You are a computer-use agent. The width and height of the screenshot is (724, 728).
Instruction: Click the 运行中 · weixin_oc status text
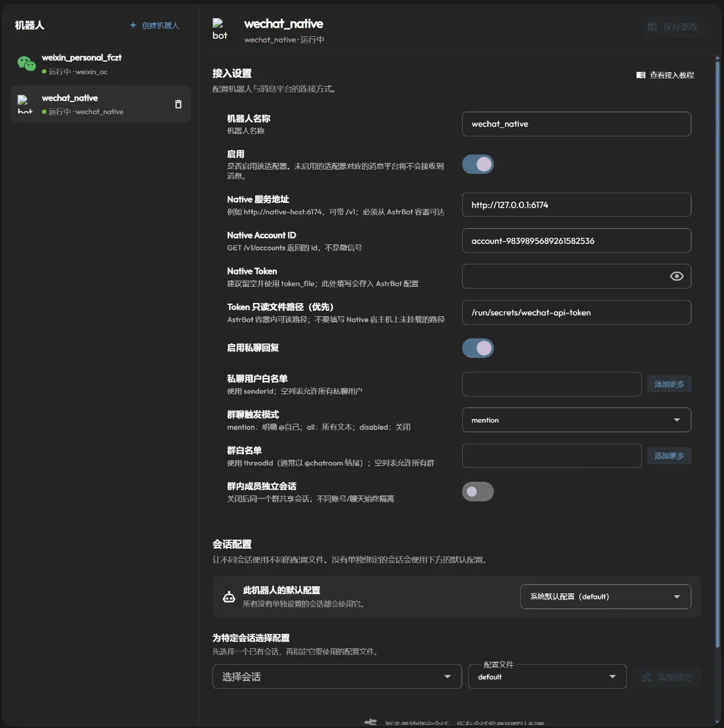click(x=78, y=72)
